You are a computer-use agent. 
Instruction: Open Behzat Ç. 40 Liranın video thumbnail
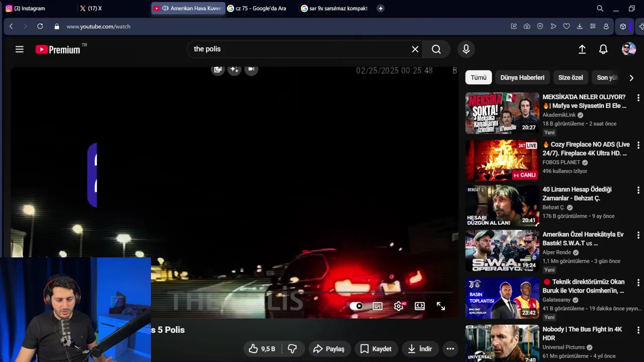pyautogui.click(x=502, y=206)
